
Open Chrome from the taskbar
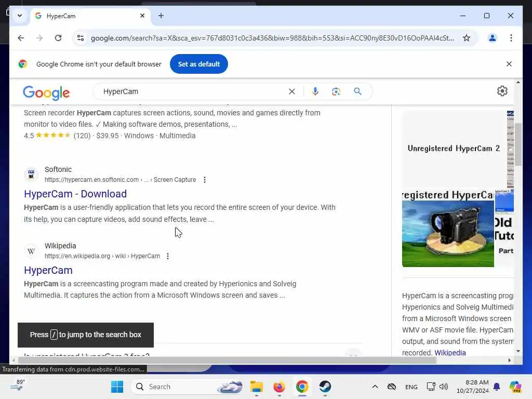tap(302, 387)
